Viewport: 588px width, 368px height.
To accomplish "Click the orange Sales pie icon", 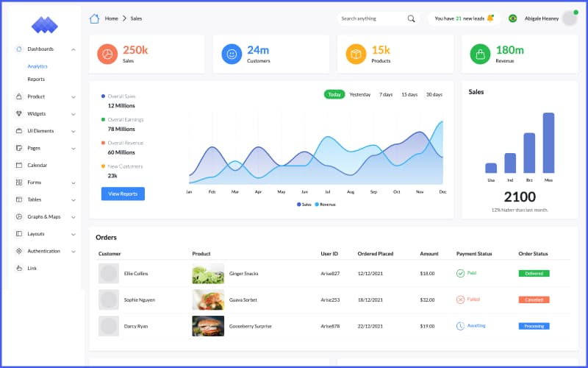I will tap(107, 54).
